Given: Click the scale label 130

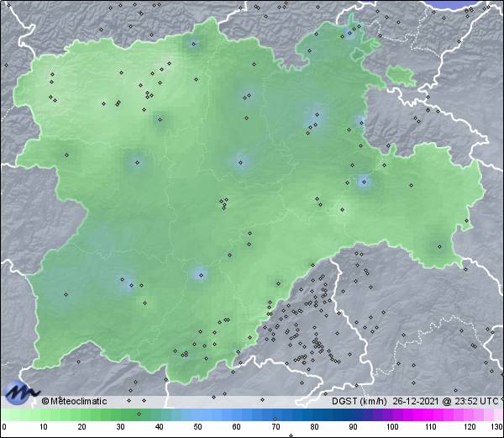Looking at the screenshot, I should 497,427.
